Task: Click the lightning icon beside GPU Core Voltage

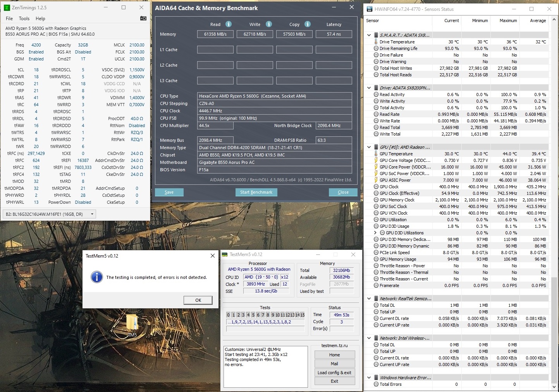Action: pos(376,160)
